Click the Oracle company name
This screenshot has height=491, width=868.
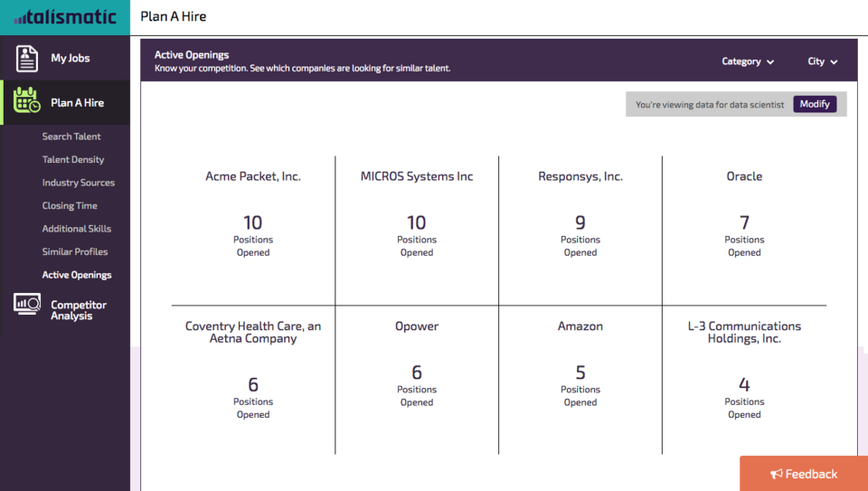744,176
